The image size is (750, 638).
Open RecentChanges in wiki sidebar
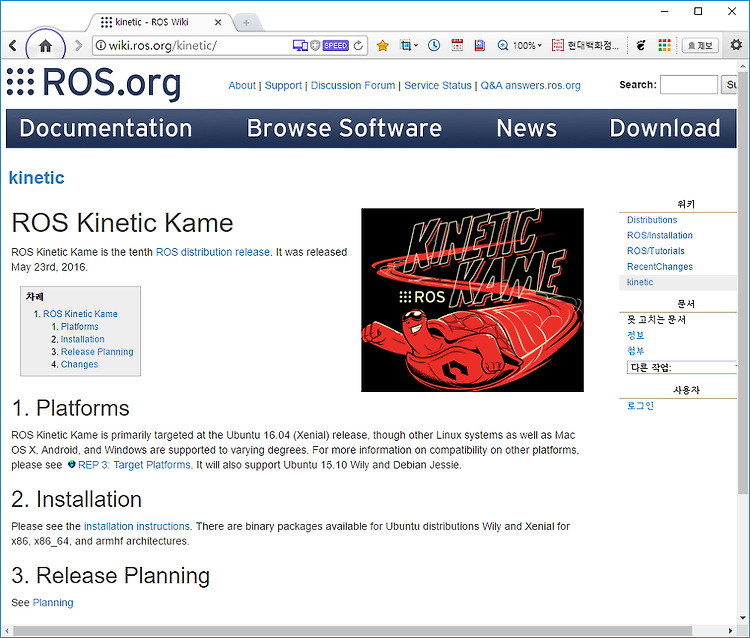pyautogui.click(x=660, y=267)
